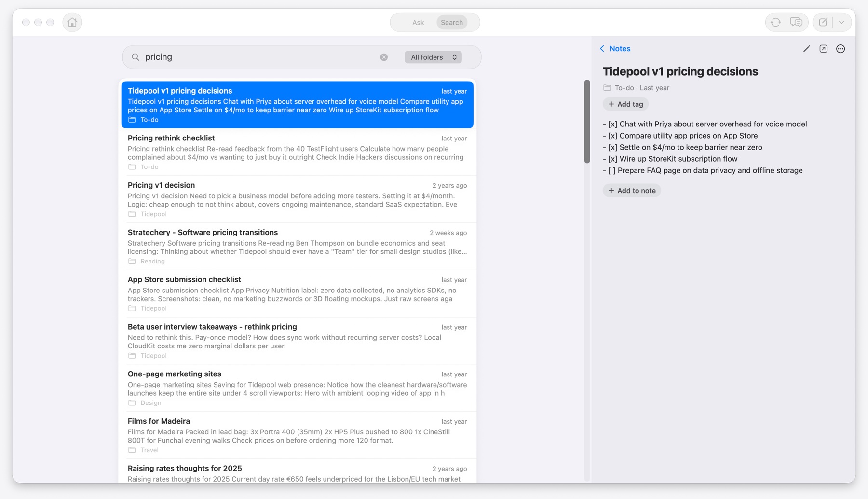
Task: Open Stratechery - Software pricing transitions note
Action: click(x=297, y=247)
